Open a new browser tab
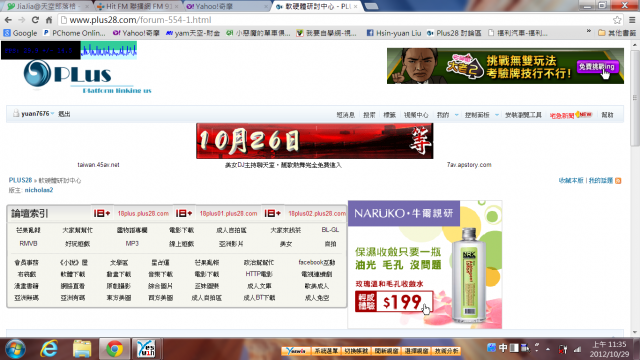Screen dimensions: 640x360 (x=371, y=7)
